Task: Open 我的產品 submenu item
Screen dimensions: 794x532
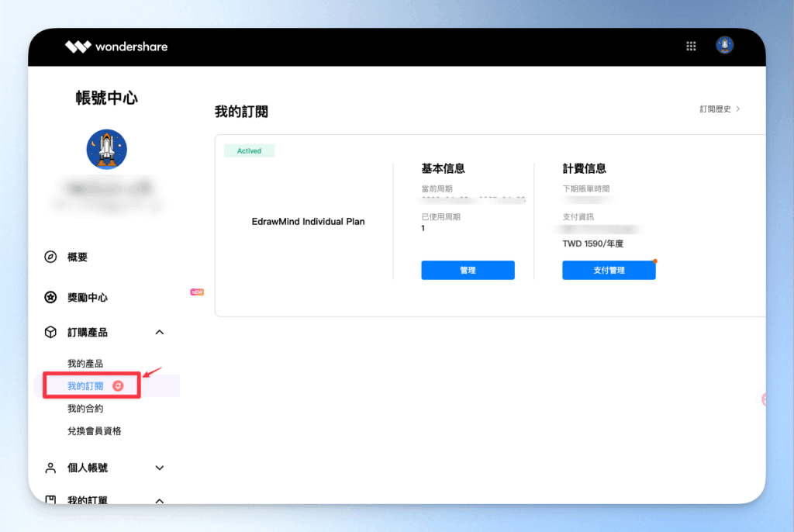Action: tap(85, 363)
